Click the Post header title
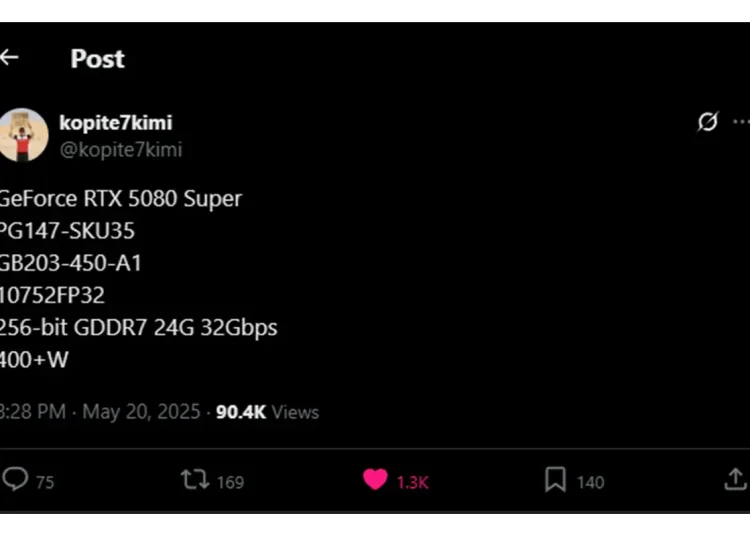The height and width of the screenshot is (536, 750). tap(98, 59)
